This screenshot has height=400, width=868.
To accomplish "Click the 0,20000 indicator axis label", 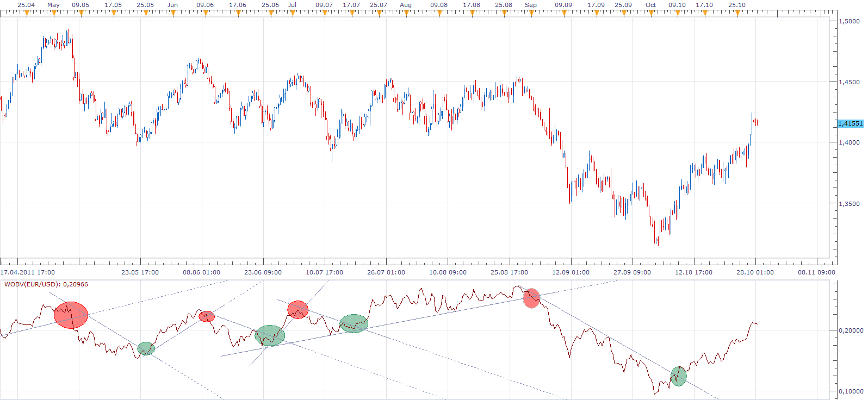I will click(x=851, y=330).
